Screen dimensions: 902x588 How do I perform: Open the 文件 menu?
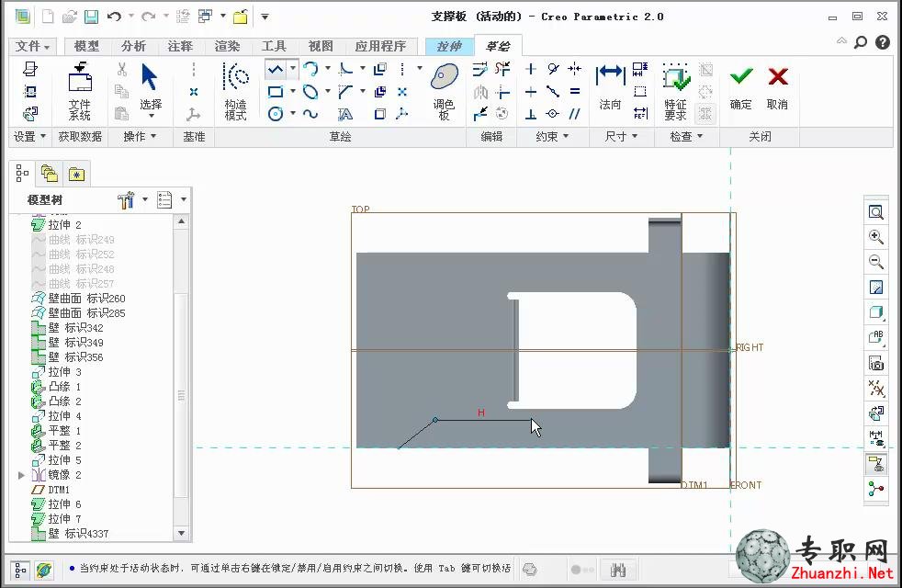coord(32,46)
